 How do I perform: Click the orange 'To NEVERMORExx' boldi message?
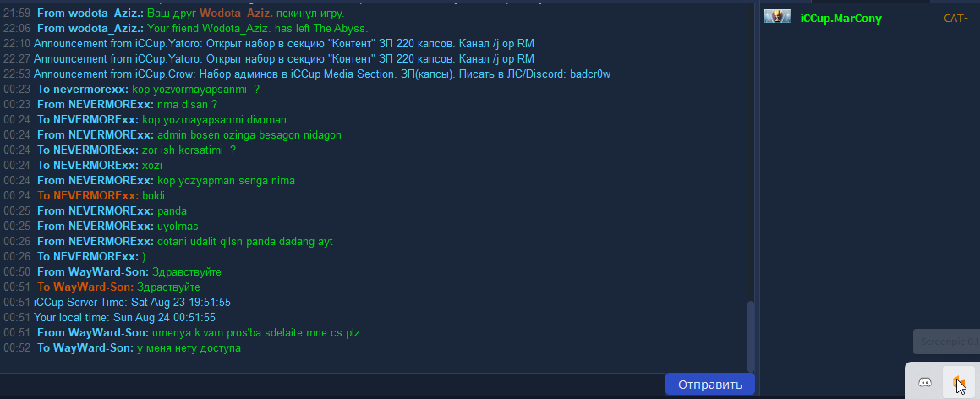[x=95, y=195]
